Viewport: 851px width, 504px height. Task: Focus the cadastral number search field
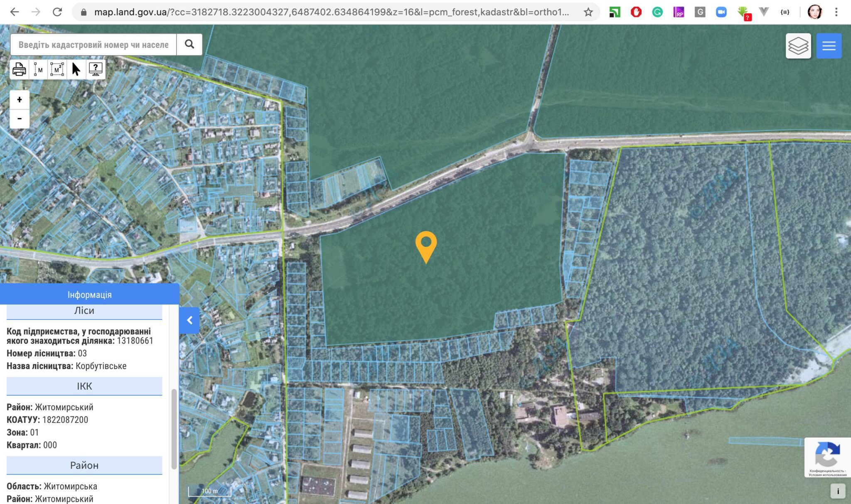93,44
